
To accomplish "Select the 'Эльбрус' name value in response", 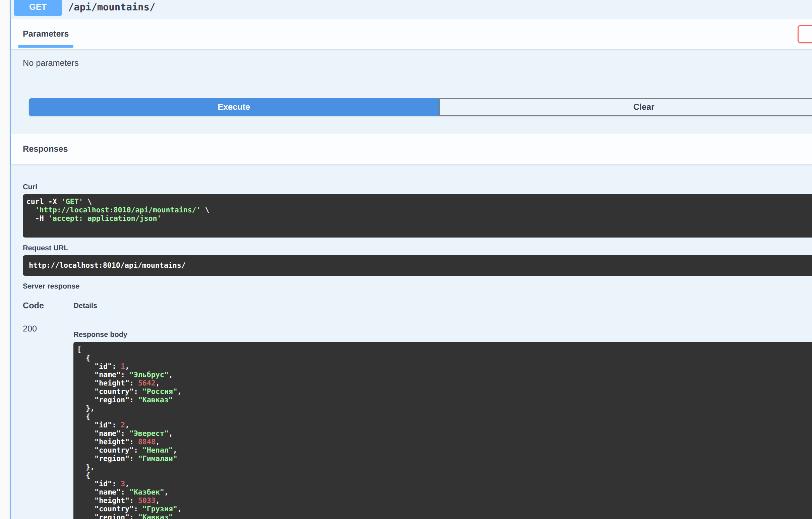I will [x=150, y=374].
